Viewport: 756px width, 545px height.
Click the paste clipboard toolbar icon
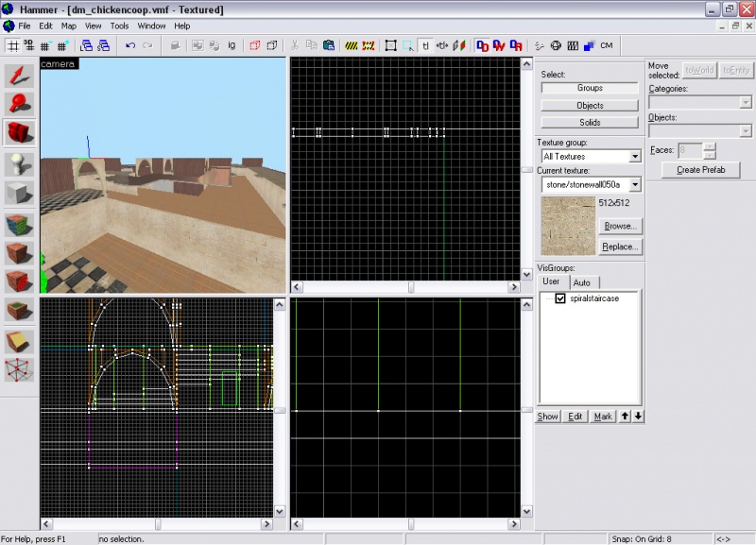point(329,45)
